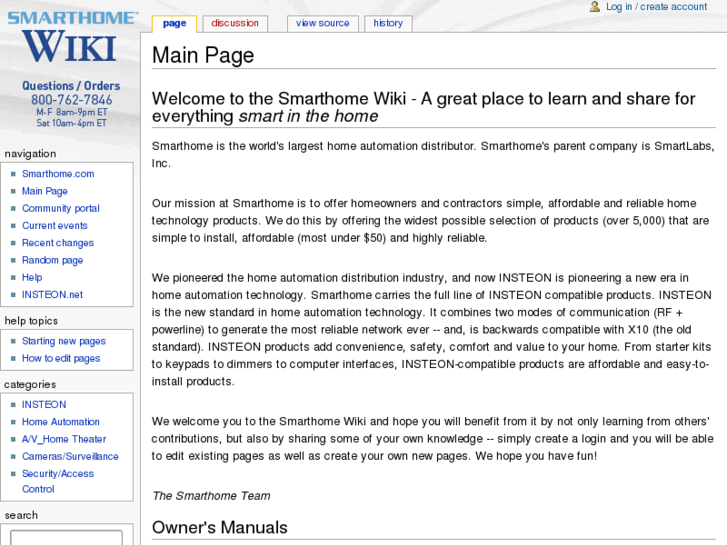Click the 'M-F 8am-9pm ET' hours text
The image size is (727, 545).
click(x=72, y=112)
